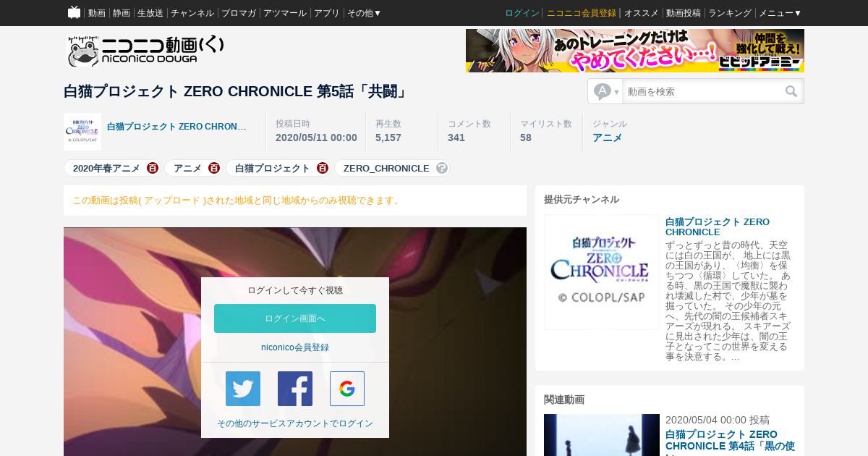Open the チャンネル menu item
The height and width of the screenshot is (456, 868).
click(x=192, y=13)
